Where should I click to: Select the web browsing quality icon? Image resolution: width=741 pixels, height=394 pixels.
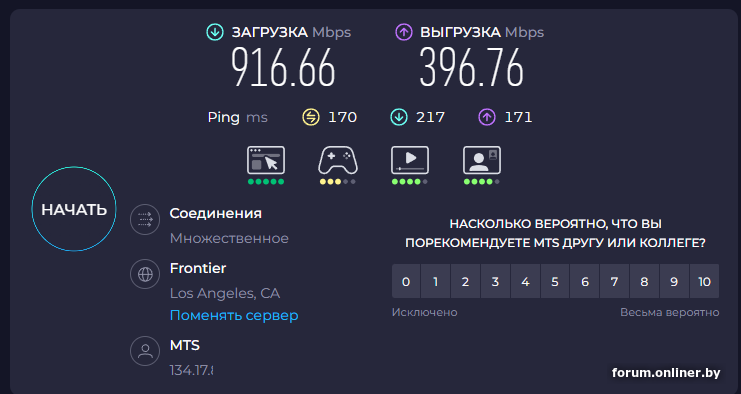coord(266,160)
